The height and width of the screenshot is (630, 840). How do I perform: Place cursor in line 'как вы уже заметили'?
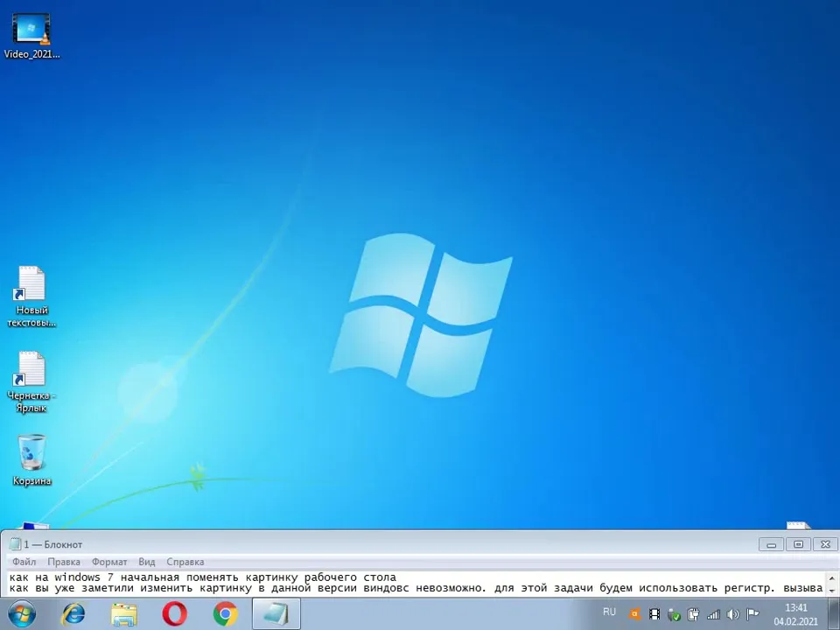416,588
